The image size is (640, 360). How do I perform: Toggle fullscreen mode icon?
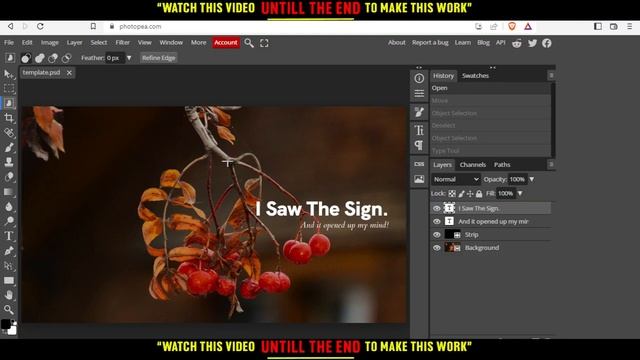coord(264,43)
